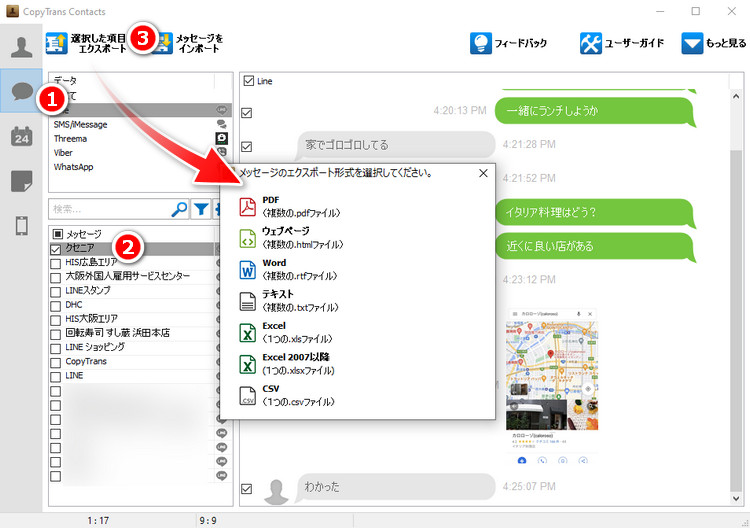Viewport: 750px width, 528px height.
Task: Click the import messages icon
Action: (163, 44)
